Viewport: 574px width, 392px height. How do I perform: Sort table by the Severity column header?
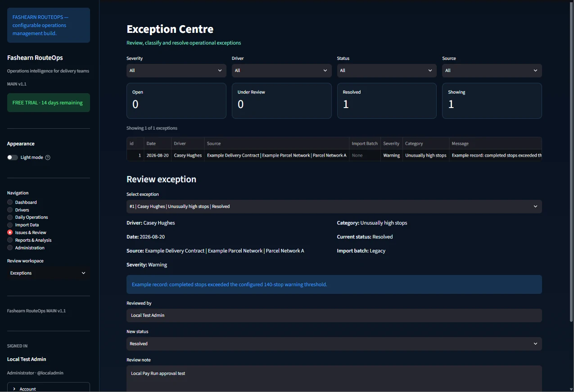[x=392, y=144]
